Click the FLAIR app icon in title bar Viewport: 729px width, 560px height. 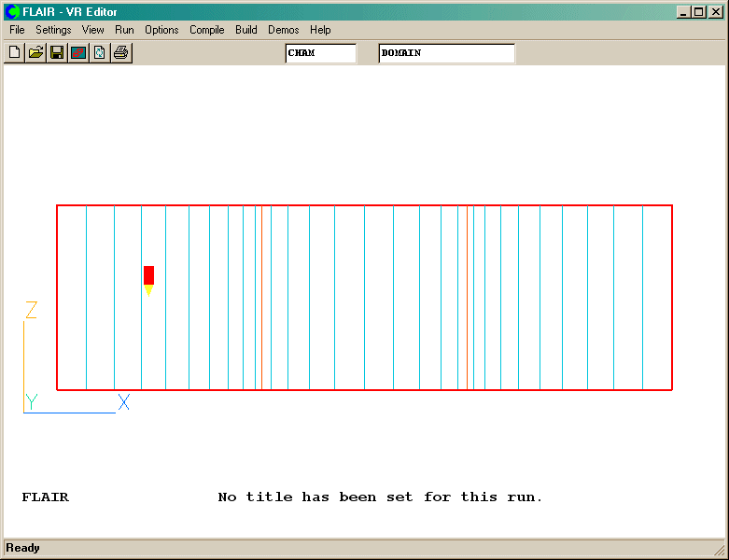12,12
